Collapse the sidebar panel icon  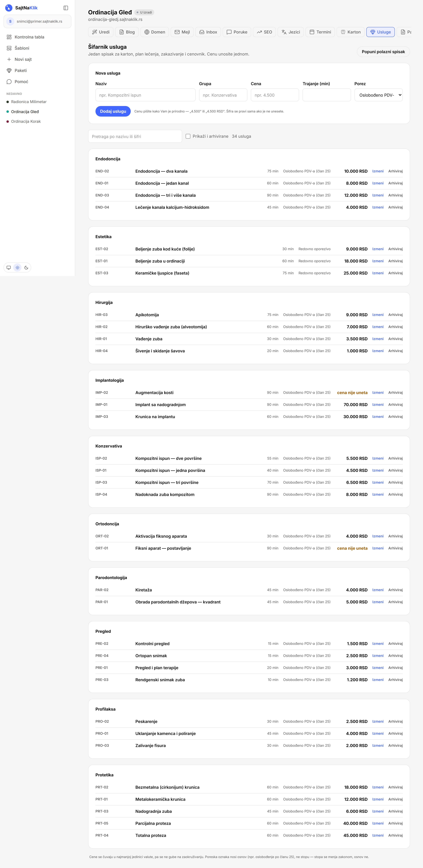pos(66,8)
